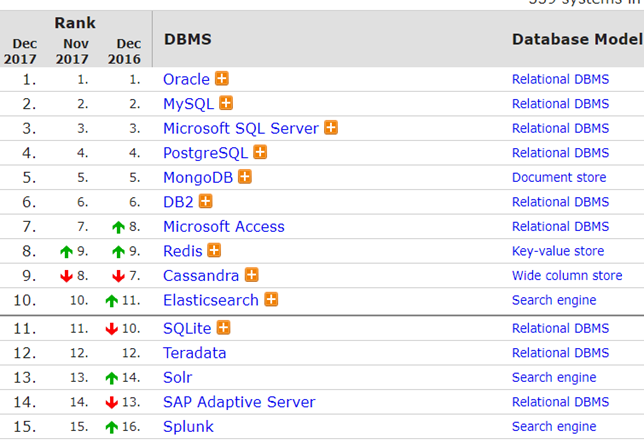Click Dec 2017 rank 1. for Oracle
Screen dimensions: 644x440
pos(29,79)
